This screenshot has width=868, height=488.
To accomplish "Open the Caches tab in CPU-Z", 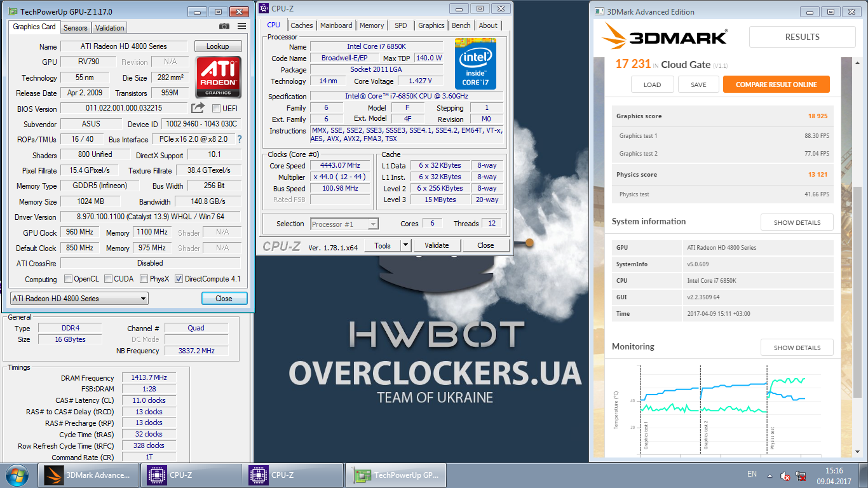I will tap(302, 25).
